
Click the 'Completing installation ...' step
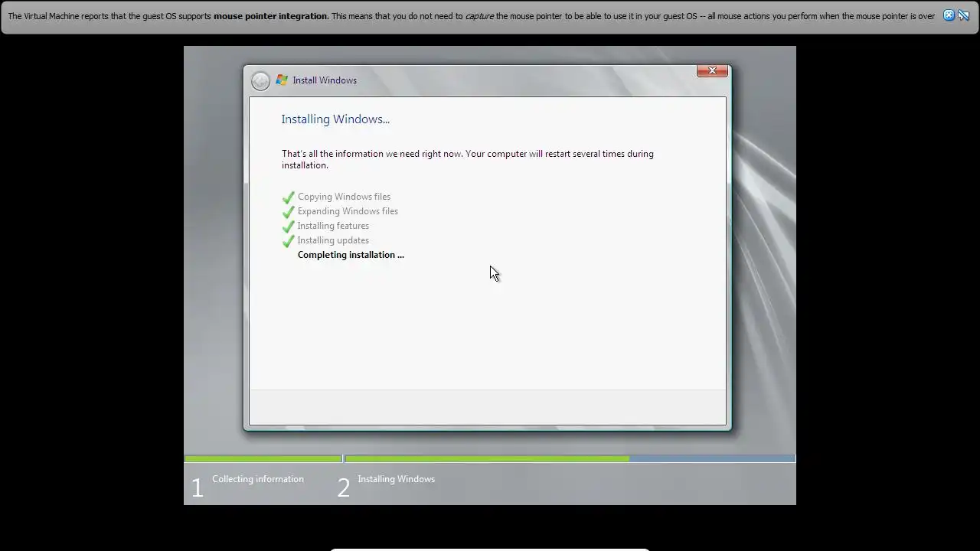tap(351, 255)
